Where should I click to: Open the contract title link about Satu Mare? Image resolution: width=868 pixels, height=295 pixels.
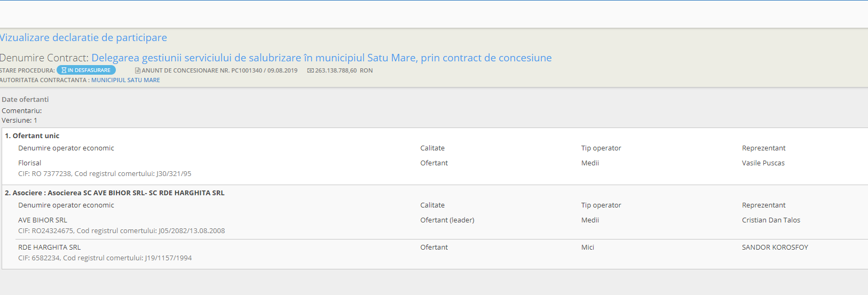tap(321, 58)
